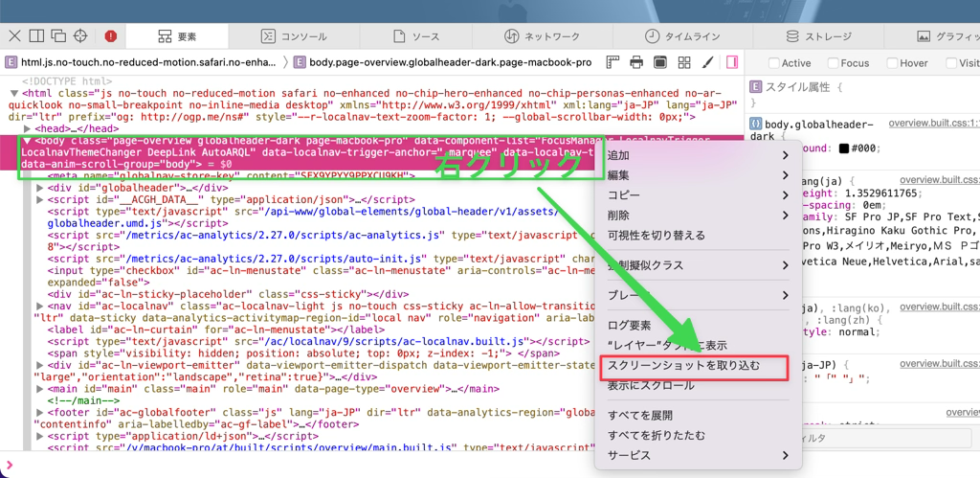Click the black #000 color swatch
Image resolution: width=980 pixels, height=478 pixels.
point(844,148)
